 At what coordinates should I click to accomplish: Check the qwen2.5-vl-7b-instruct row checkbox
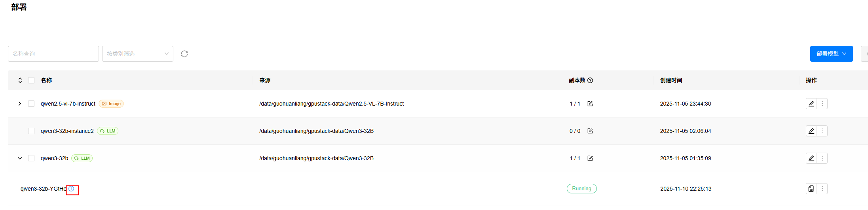pos(31,104)
